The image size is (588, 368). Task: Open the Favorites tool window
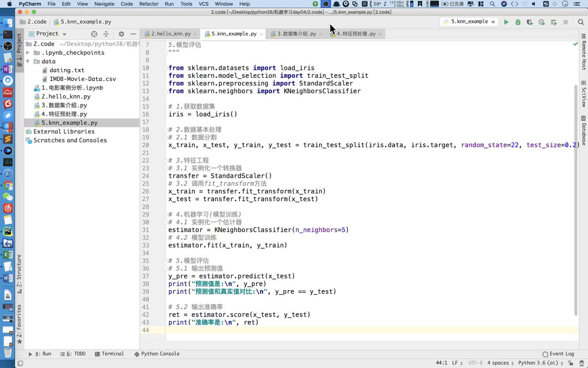tap(19, 324)
